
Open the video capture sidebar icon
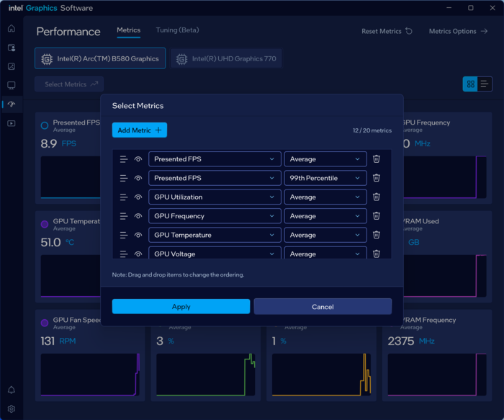tap(12, 123)
